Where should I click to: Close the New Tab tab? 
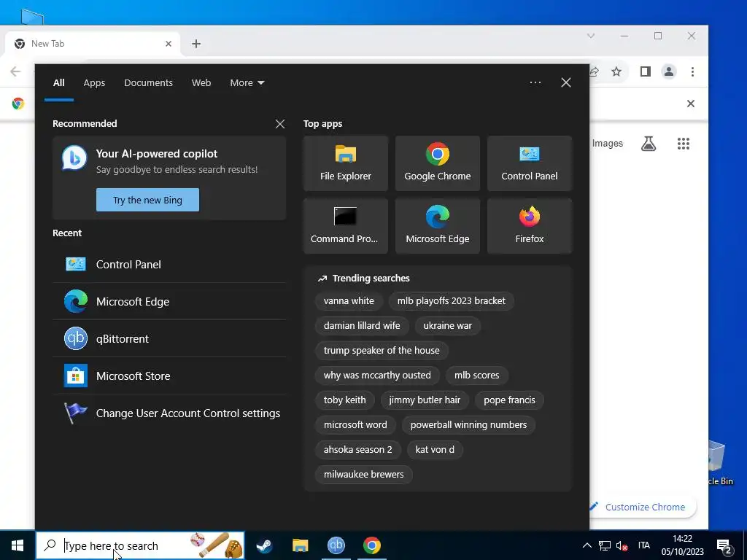169,44
